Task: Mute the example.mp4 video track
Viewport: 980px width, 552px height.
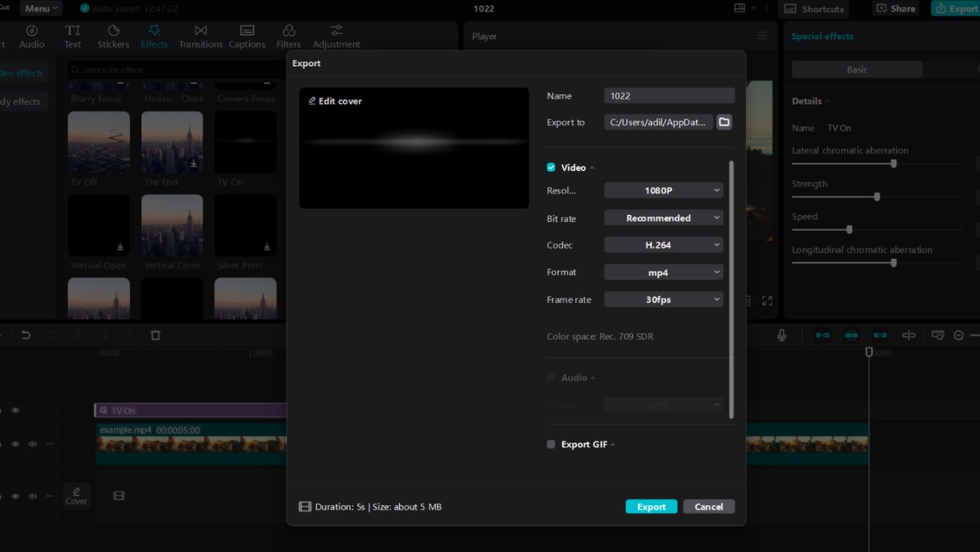Action: 32,444
